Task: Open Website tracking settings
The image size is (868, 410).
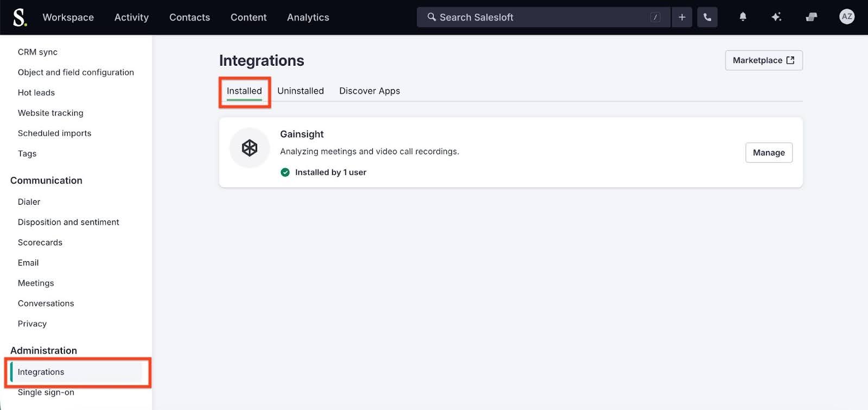Action: point(50,113)
